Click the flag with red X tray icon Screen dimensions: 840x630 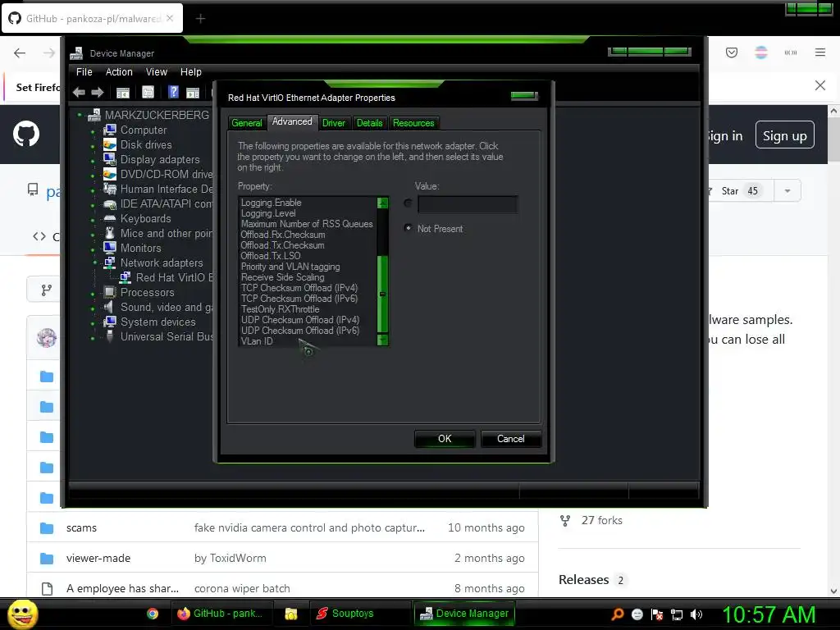657,614
